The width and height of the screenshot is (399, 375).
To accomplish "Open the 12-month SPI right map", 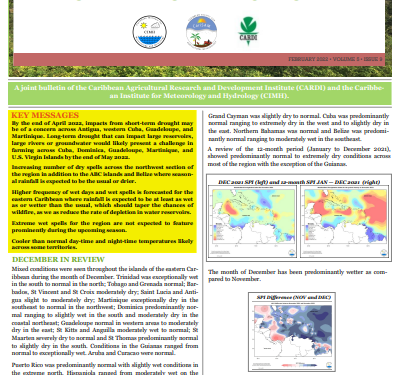I will click(344, 221).
